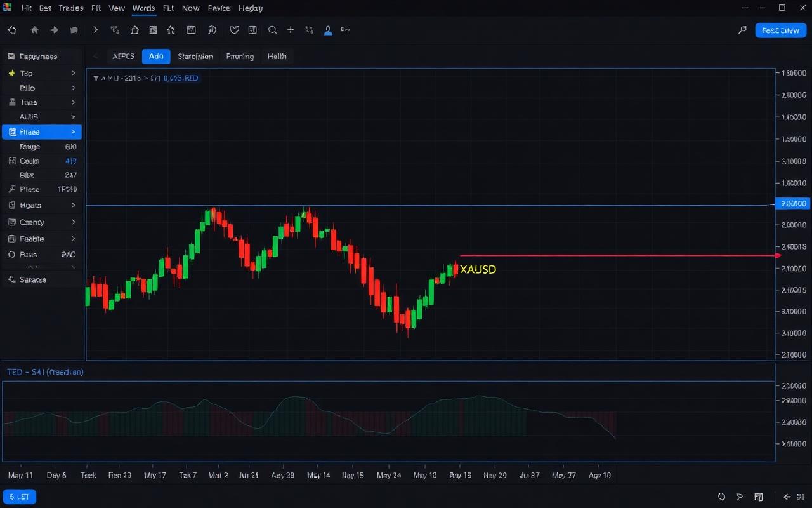Image resolution: width=812 pixels, height=508 pixels.
Task: Expand the Fabbte sidebar item chevron
Action: pos(74,239)
